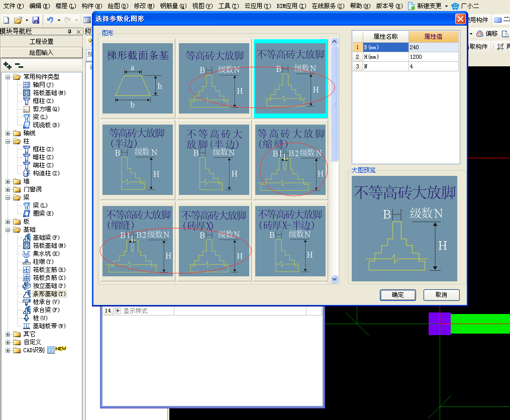The image size is (510, 420).
Task: Select the 基础板带(W) icon
Action: [27, 326]
